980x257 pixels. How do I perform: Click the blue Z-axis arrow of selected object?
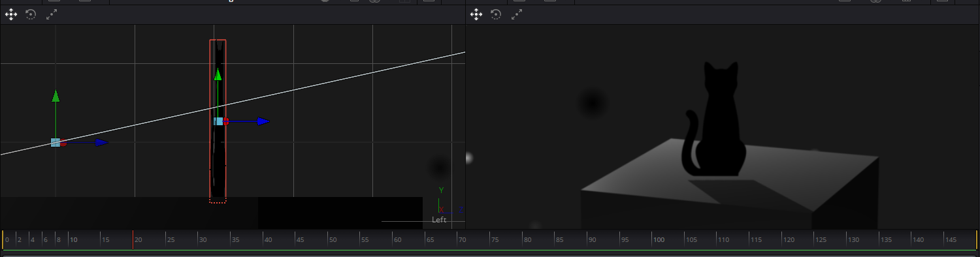point(263,121)
